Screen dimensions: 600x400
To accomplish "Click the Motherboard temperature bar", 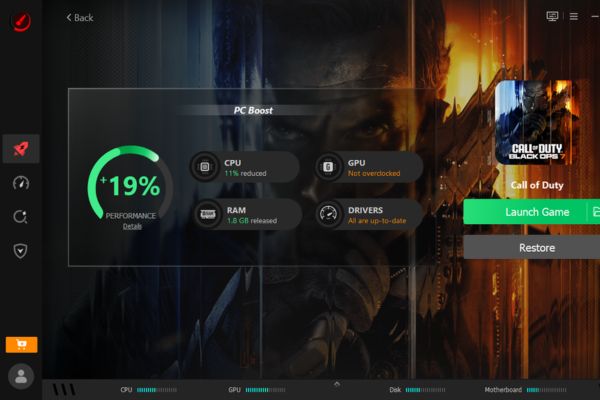I will tap(546, 390).
